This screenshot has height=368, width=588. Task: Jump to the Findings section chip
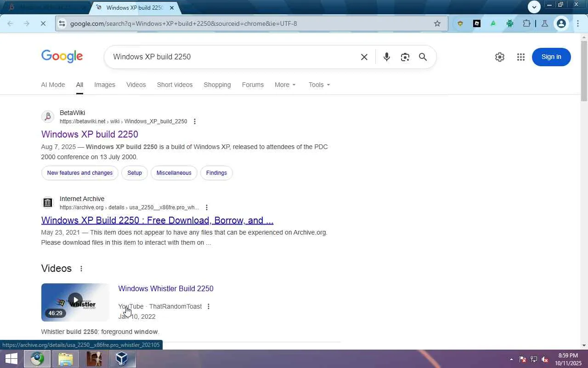click(216, 173)
